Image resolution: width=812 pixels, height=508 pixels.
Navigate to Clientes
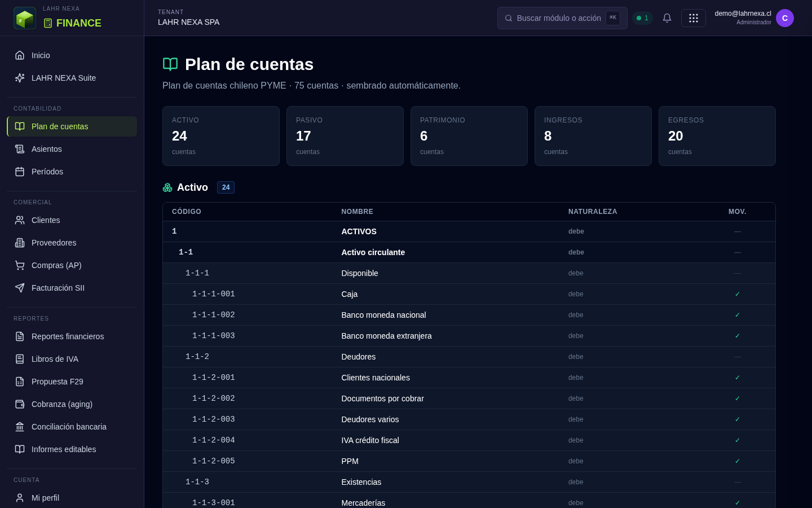coord(72,220)
